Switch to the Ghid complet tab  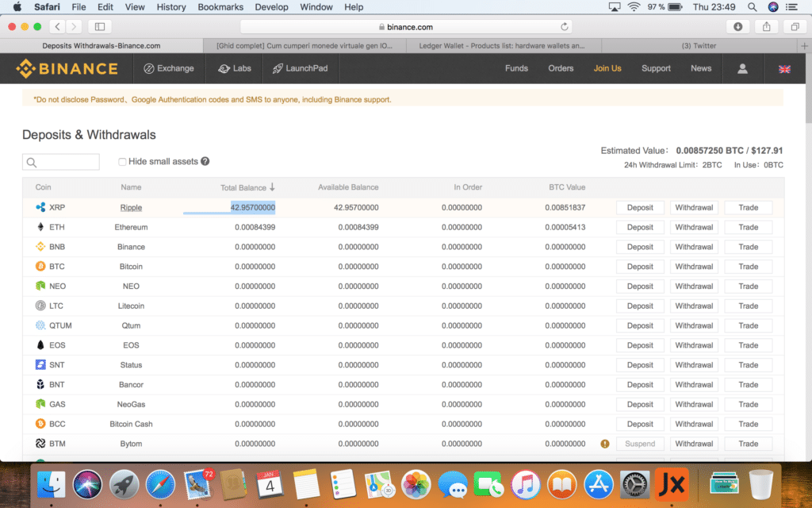(304, 45)
